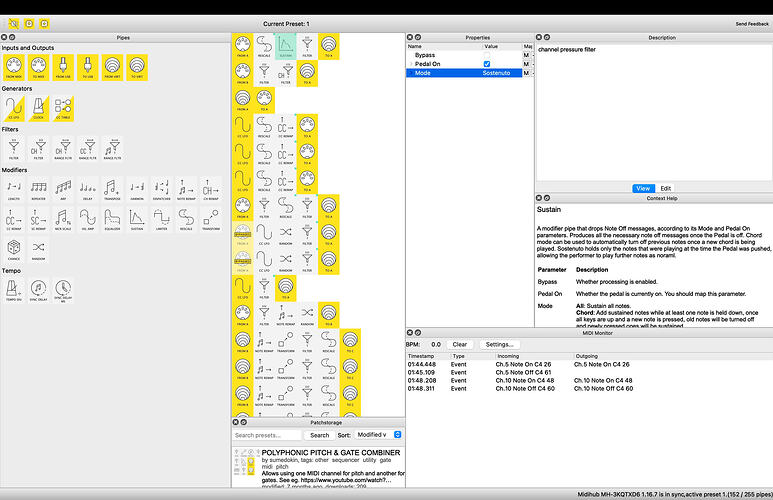Choose the Channel Filter pipe in Filters section
773x500 pixels.
[38, 148]
